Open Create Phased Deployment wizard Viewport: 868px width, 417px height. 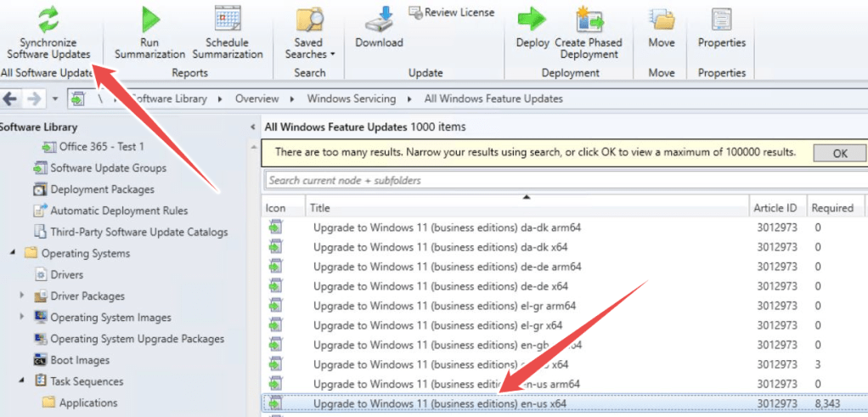tap(589, 20)
